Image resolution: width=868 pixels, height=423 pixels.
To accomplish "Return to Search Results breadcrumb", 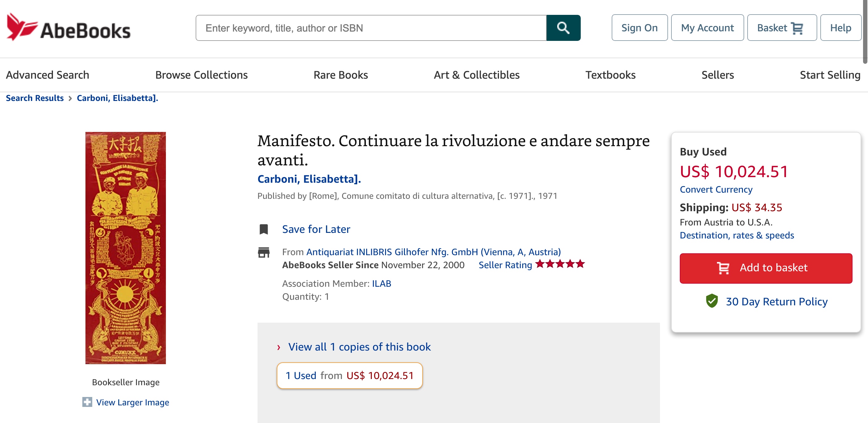I will [35, 98].
